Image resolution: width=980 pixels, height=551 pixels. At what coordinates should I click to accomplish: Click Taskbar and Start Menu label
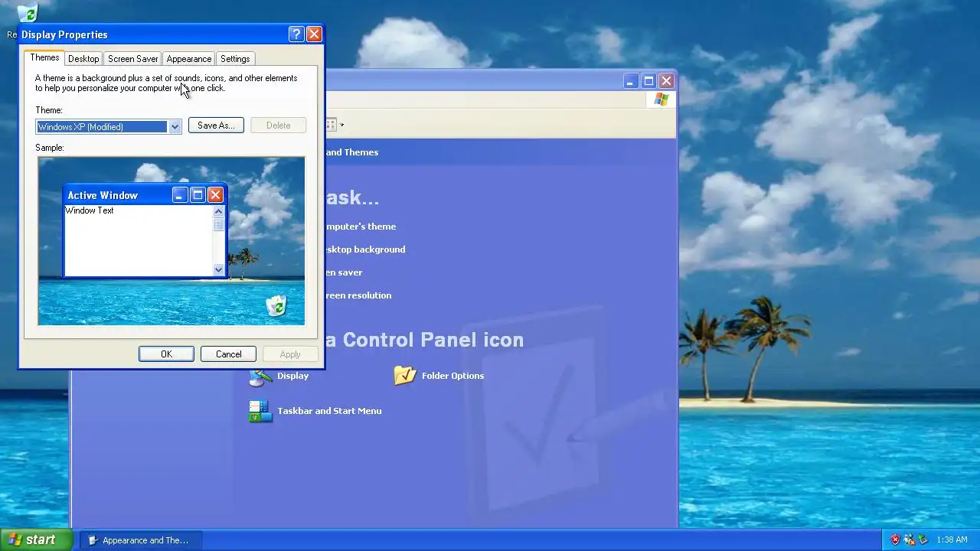point(329,411)
